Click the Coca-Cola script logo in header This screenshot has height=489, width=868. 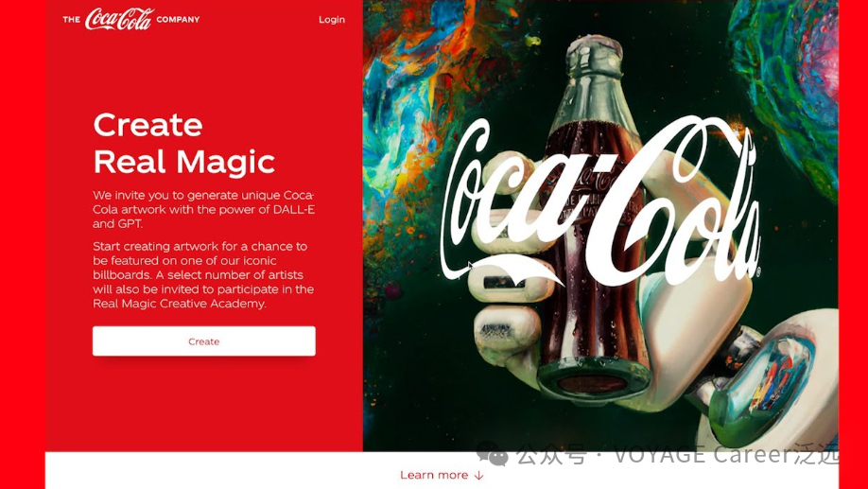[x=119, y=19]
